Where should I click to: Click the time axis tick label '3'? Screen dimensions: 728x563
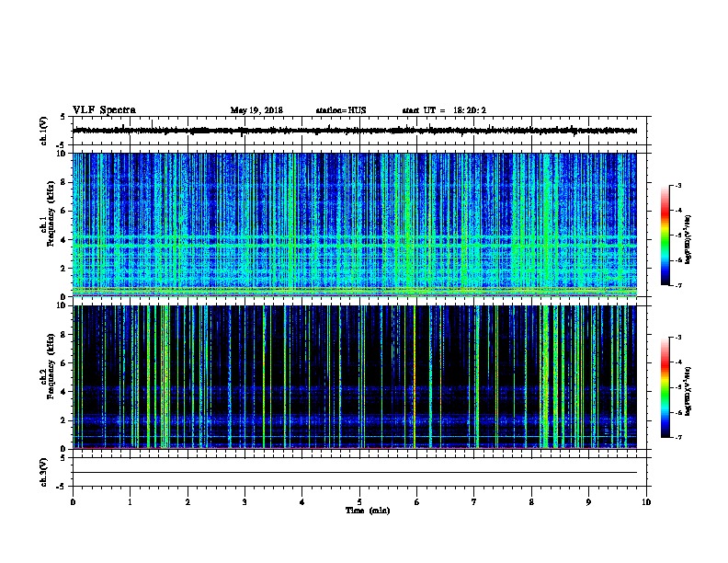click(x=245, y=501)
